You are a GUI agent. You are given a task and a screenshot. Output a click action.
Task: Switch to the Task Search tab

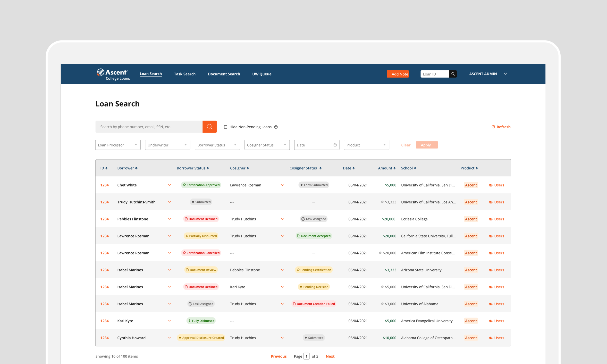point(185,74)
